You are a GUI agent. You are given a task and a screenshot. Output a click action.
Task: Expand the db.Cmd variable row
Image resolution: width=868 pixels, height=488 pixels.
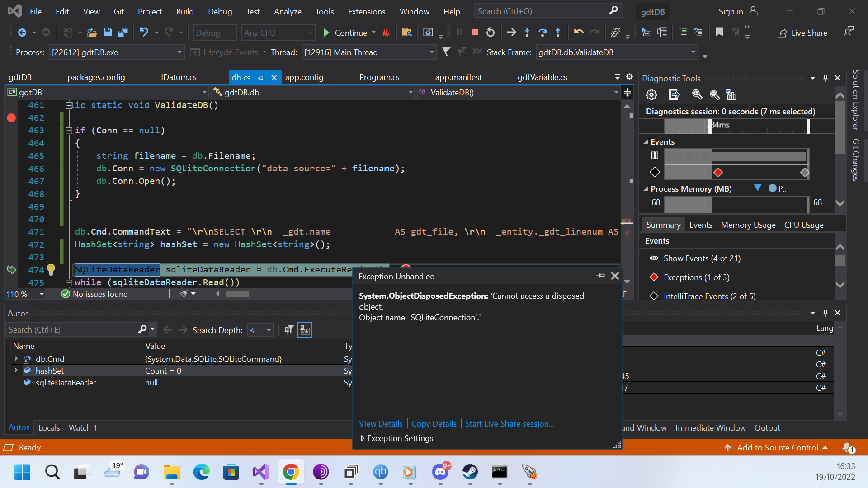16,359
